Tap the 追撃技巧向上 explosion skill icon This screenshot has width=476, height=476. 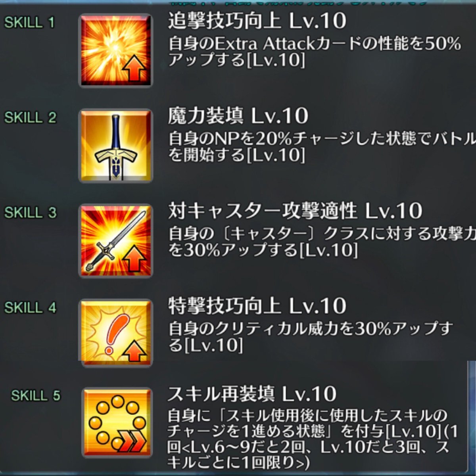(116, 51)
